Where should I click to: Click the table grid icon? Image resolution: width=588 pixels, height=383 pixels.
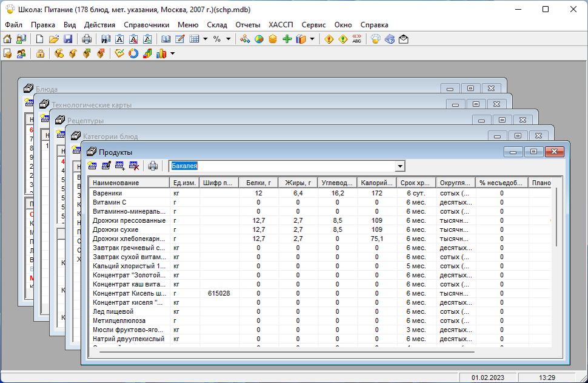click(194, 39)
